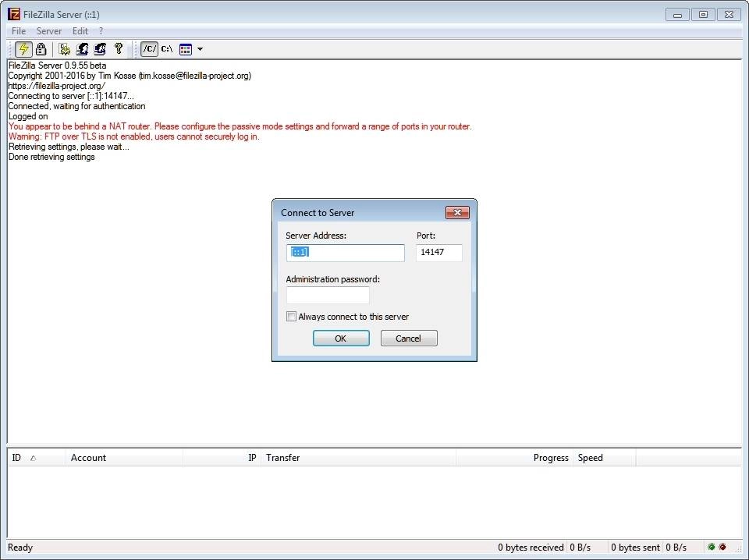Click the Account column header
The width and height of the screenshot is (749, 560).
pyautogui.click(x=124, y=458)
